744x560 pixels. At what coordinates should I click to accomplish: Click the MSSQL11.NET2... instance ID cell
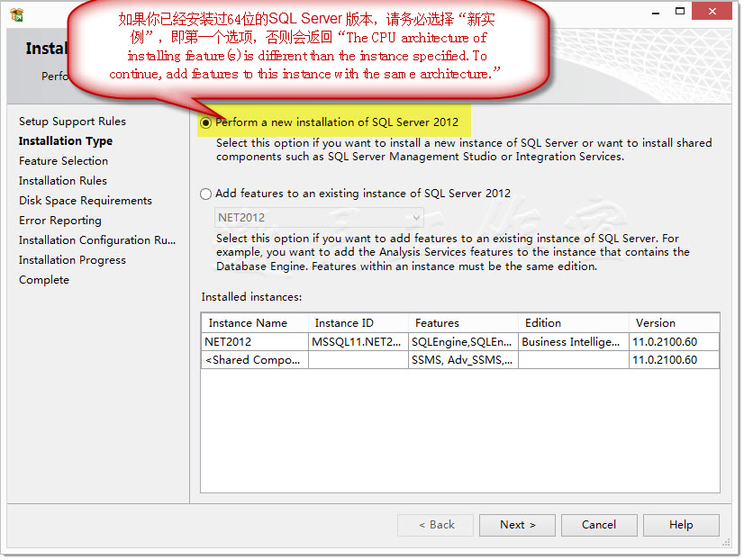pos(358,342)
